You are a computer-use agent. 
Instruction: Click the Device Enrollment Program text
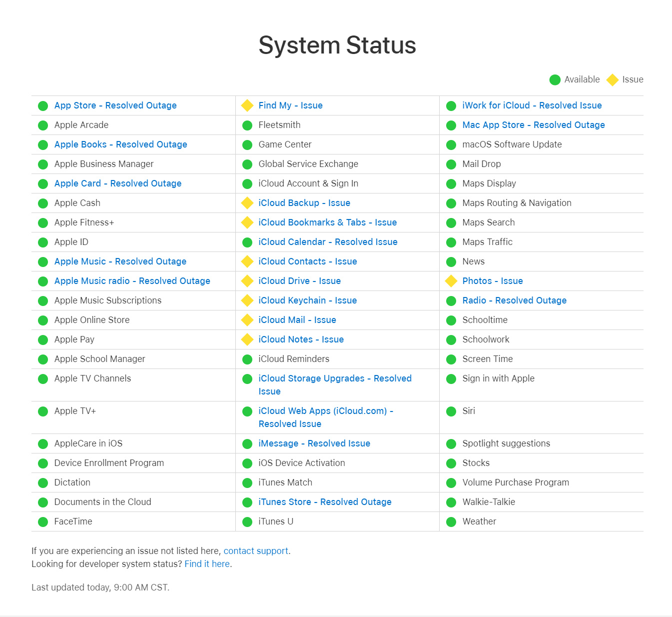tap(109, 463)
